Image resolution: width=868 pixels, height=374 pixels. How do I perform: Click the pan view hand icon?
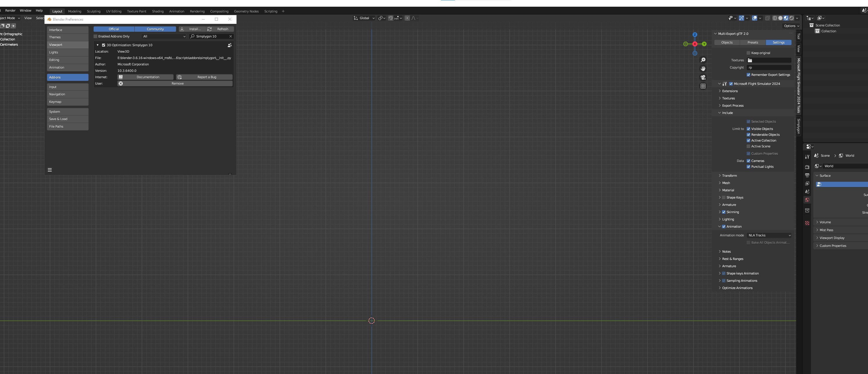pos(703,69)
